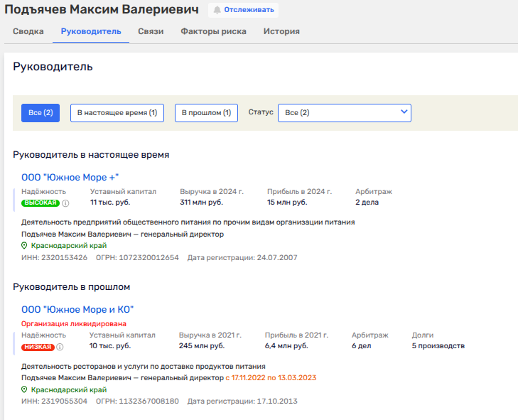The height and width of the screenshot is (420, 518).
Task: Open the Связи tab
Action: (151, 31)
